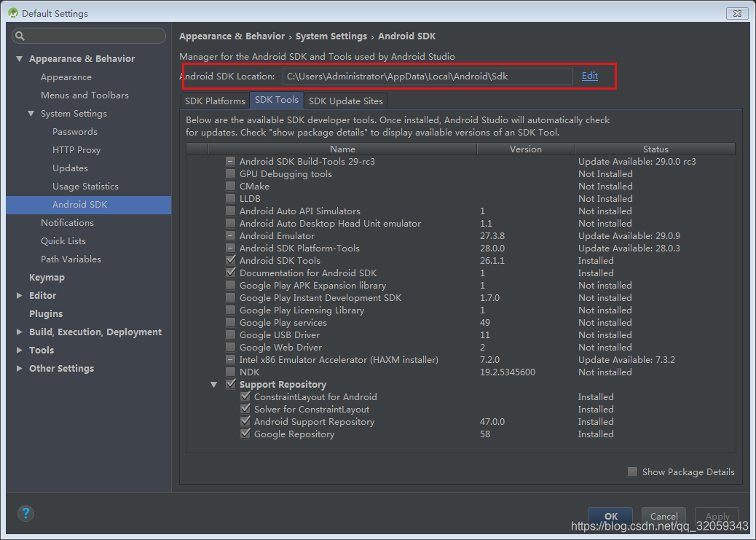Toggle Intel x86 Emulator Accelerator checkbox
Viewport: 756px width, 540px height.
tap(230, 359)
